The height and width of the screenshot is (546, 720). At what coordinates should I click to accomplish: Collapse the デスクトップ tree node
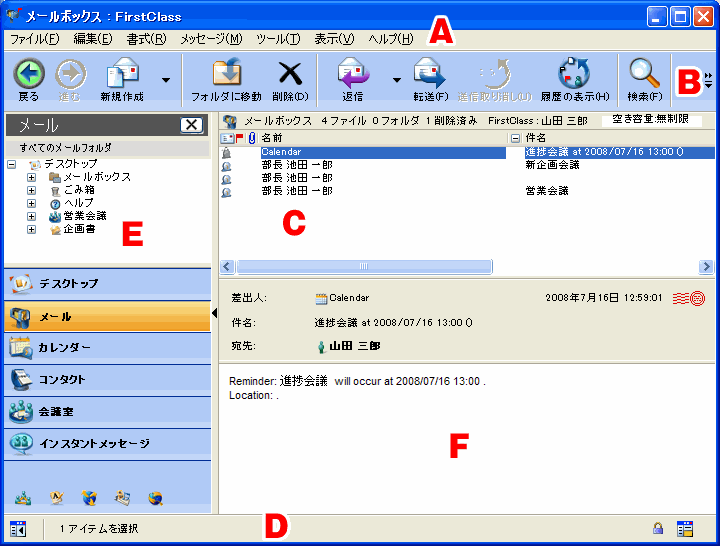tap(11, 164)
